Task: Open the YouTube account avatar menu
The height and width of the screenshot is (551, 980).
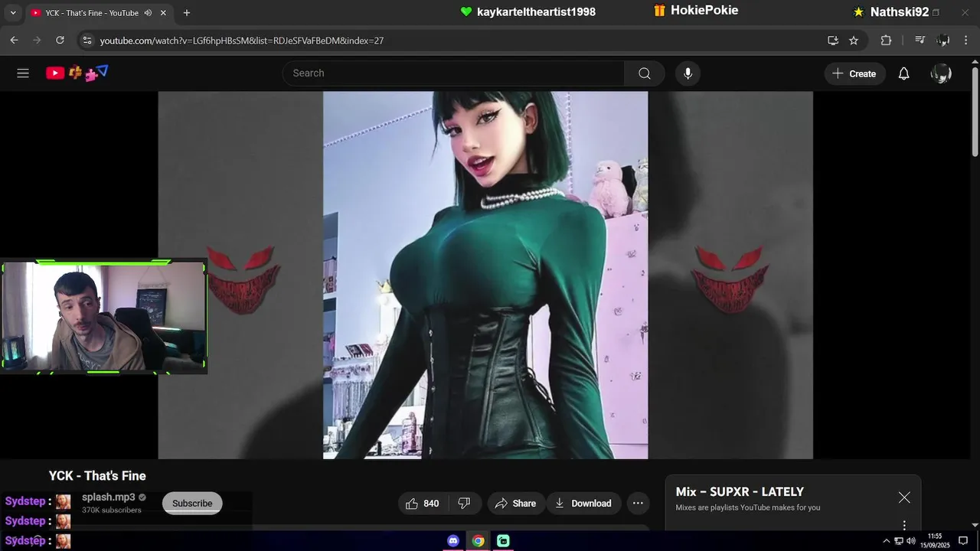Action: [x=941, y=73]
